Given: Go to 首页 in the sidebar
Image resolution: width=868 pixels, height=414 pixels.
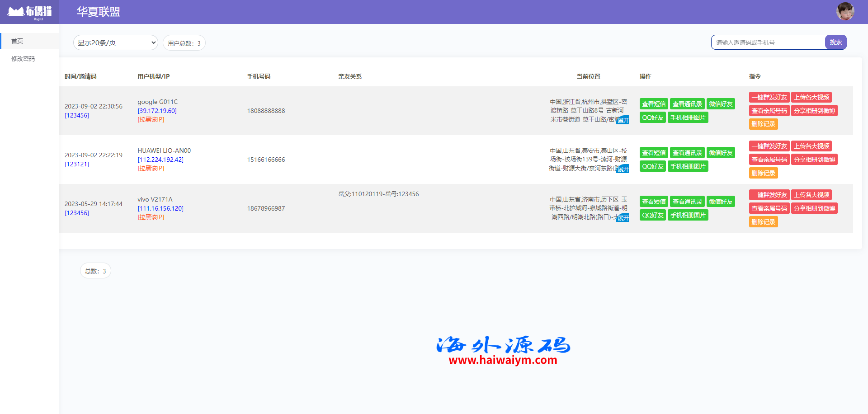Looking at the screenshot, I should coord(17,41).
